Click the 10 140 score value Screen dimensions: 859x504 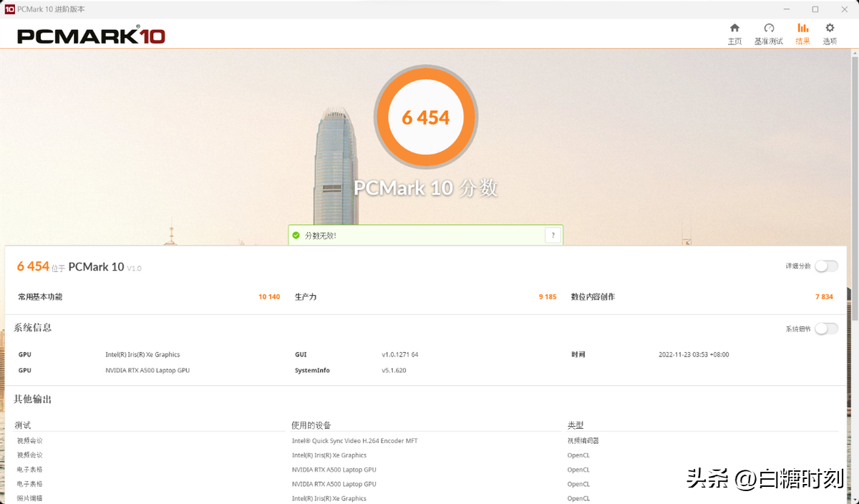[269, 296]
